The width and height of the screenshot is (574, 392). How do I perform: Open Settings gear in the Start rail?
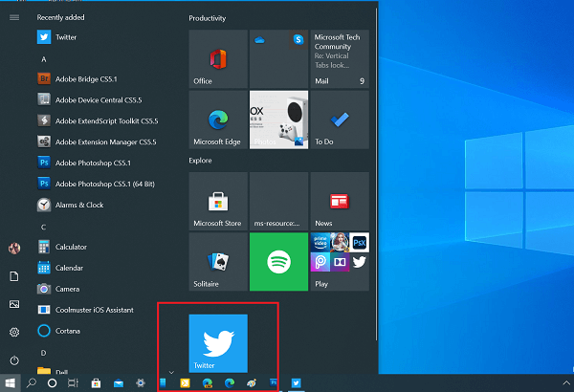[14, 332]
